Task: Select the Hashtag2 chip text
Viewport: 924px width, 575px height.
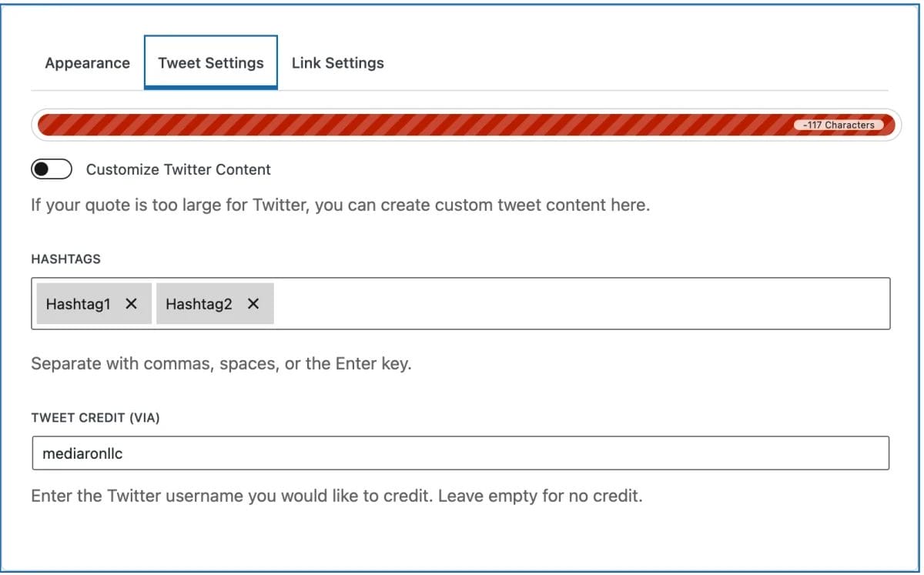Action: [x=199, y=304]
